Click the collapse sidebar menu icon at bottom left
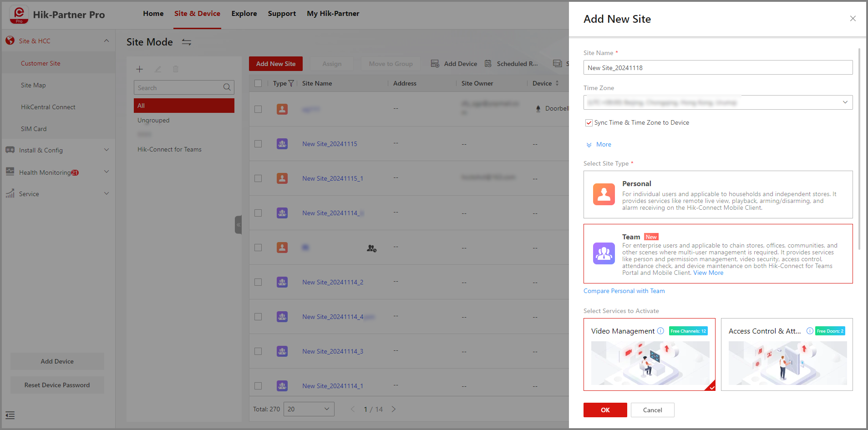Screen dimensions: 868x430 tap(10, 415)
